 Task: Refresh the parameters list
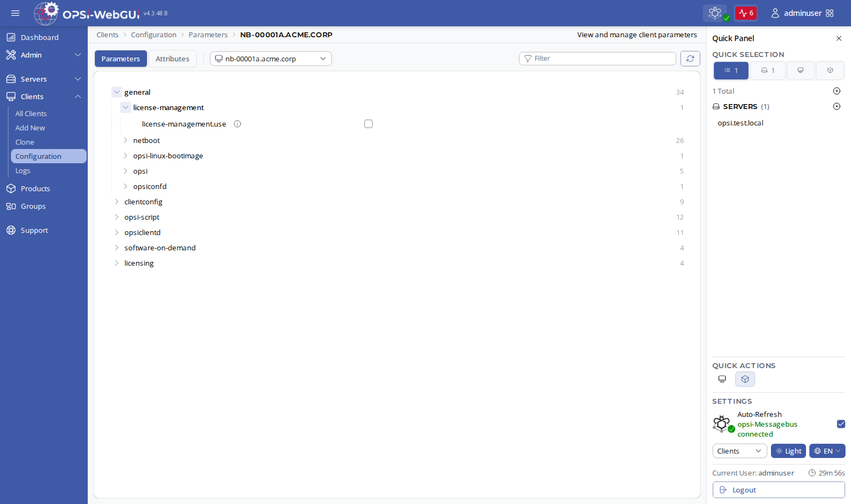690,59
